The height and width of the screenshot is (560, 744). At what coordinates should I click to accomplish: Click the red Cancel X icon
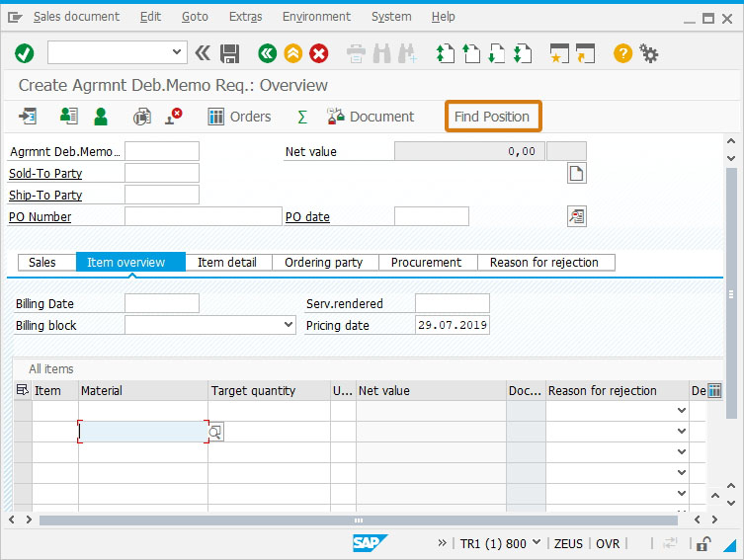pyautogui.click(x=319, y=53)
